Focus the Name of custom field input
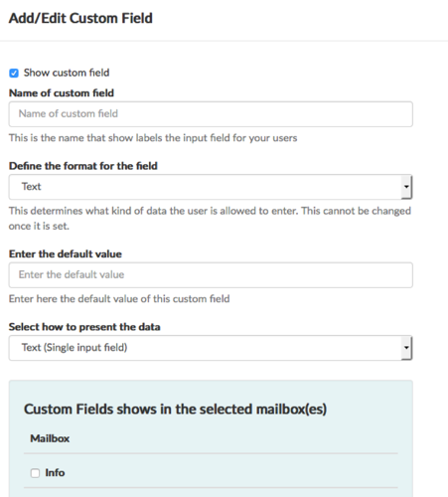Screen dimensions: 448x497 [x=211, y=114]
